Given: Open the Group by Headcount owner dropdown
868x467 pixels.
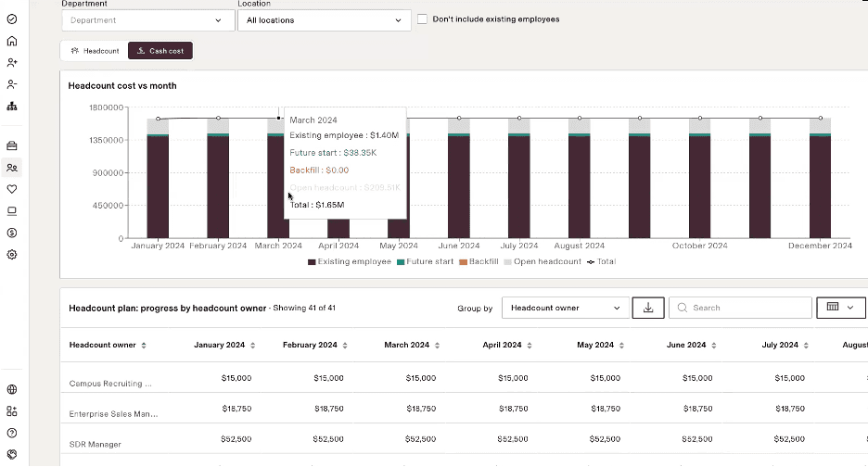Looking at the screenshot, I should coord(565,308).
